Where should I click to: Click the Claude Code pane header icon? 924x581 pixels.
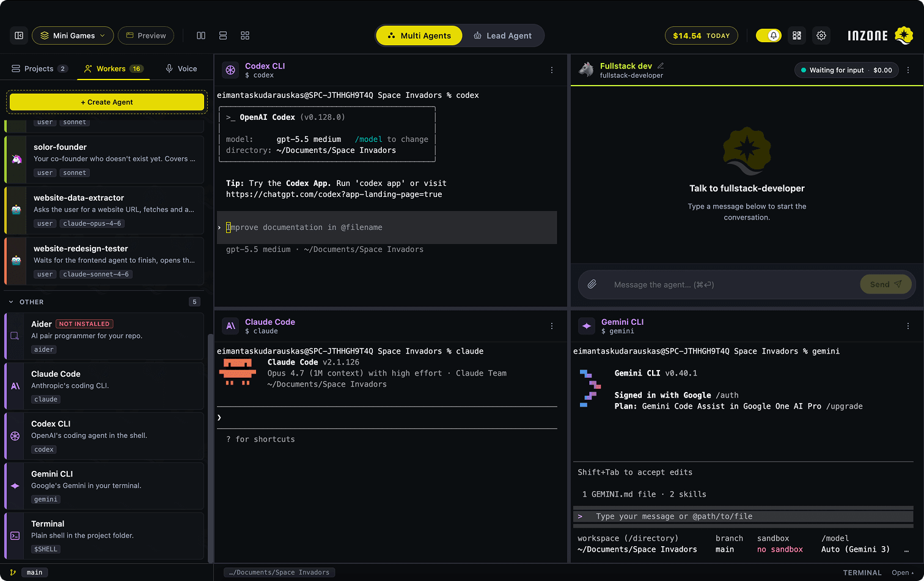click(230, 326)
